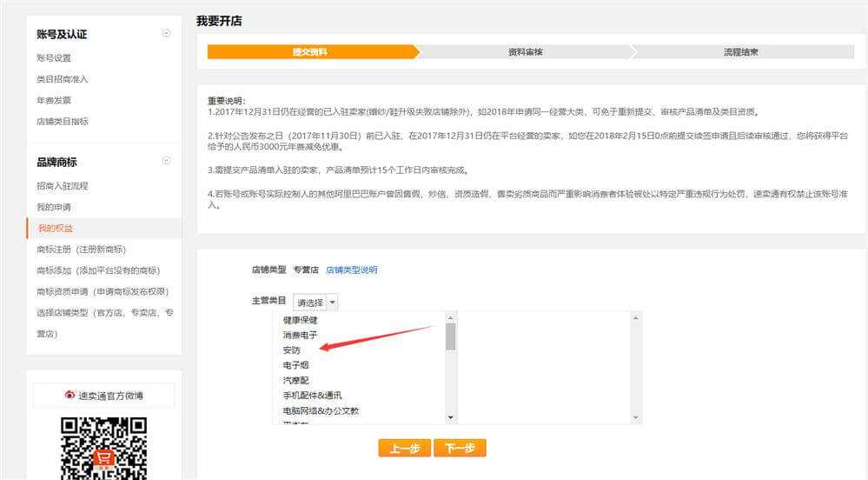Click the 上一步 button

pos(404,448)
